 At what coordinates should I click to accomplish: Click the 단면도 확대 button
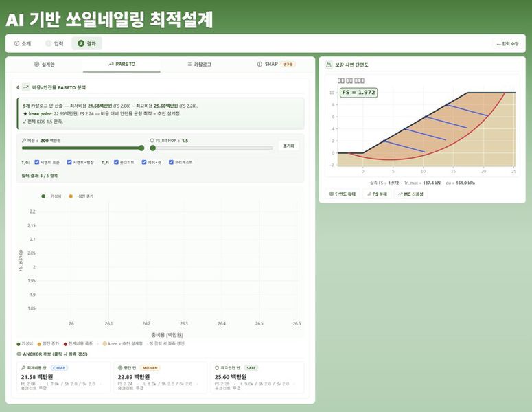pyautogui.click(x=343, y=194)
